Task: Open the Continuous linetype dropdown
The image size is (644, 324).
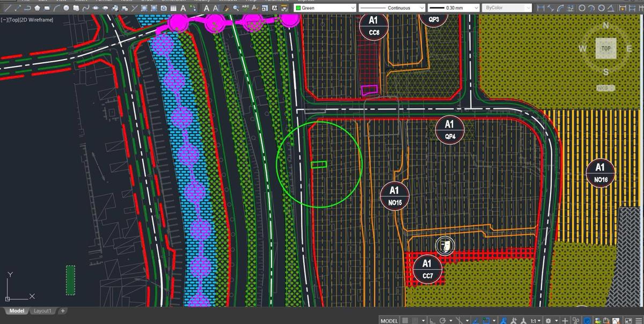Action: click(x=391, y=8)
